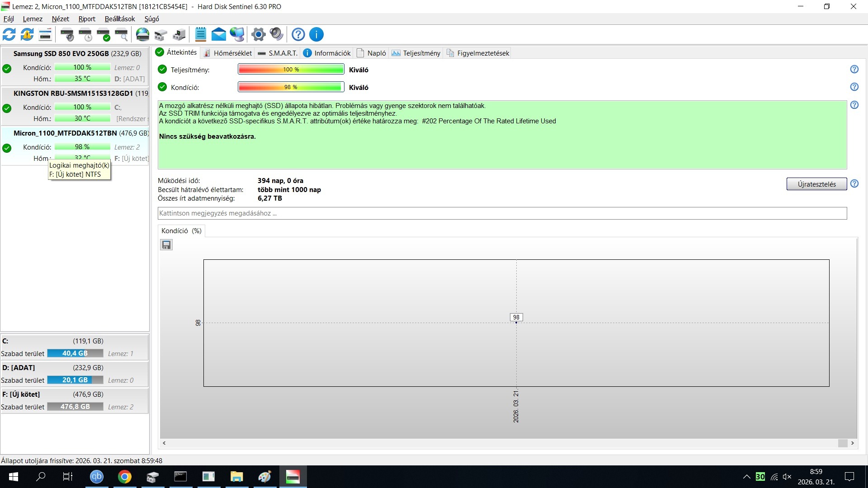Click the blue info circle toolbar icon
Viewport: 868px width, 488px height.
tap(316, 34)
